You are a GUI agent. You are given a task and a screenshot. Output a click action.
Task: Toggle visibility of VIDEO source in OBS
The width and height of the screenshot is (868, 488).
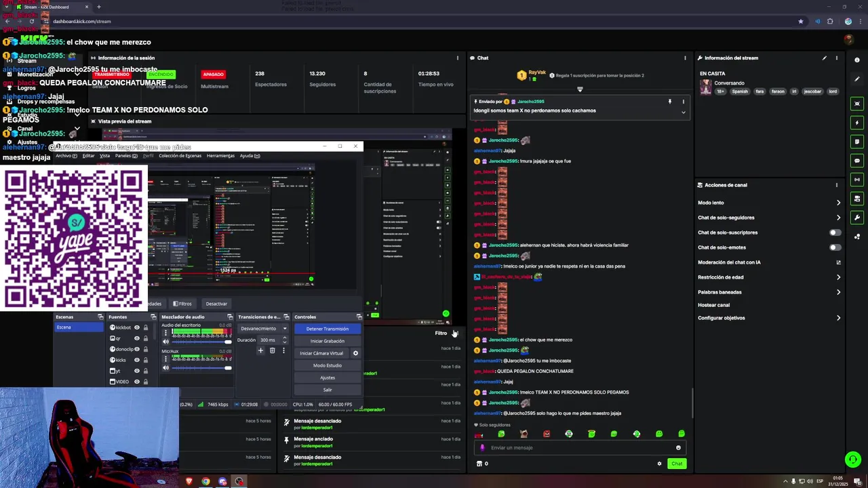click(x=136, y=382)
